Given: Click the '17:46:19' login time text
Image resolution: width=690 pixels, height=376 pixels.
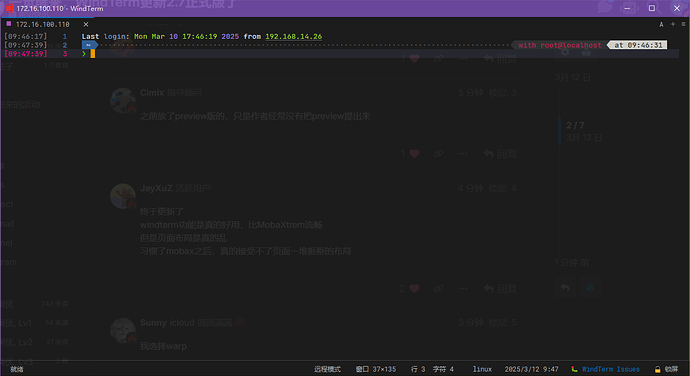Looking at the screenshot, I should (x=199, y=37).
